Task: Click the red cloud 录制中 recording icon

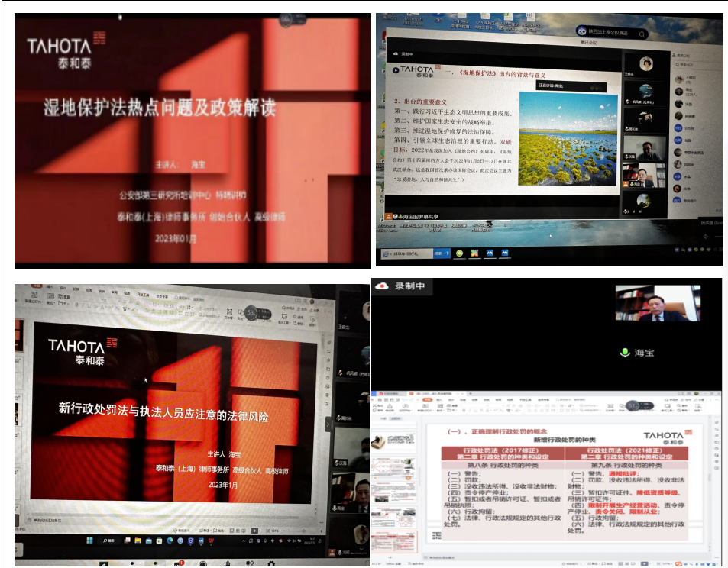Action: pyautogui.click(x=382, y=286)
